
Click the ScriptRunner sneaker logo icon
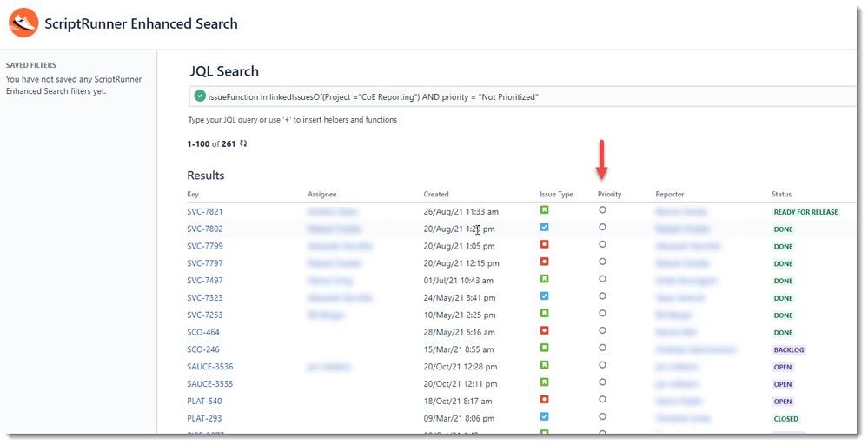coord(23,23)
